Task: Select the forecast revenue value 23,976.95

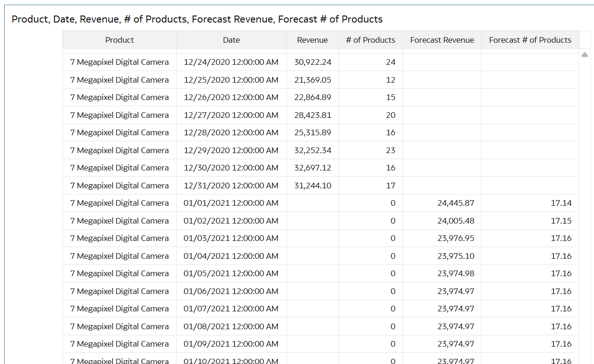Action: 455,238
